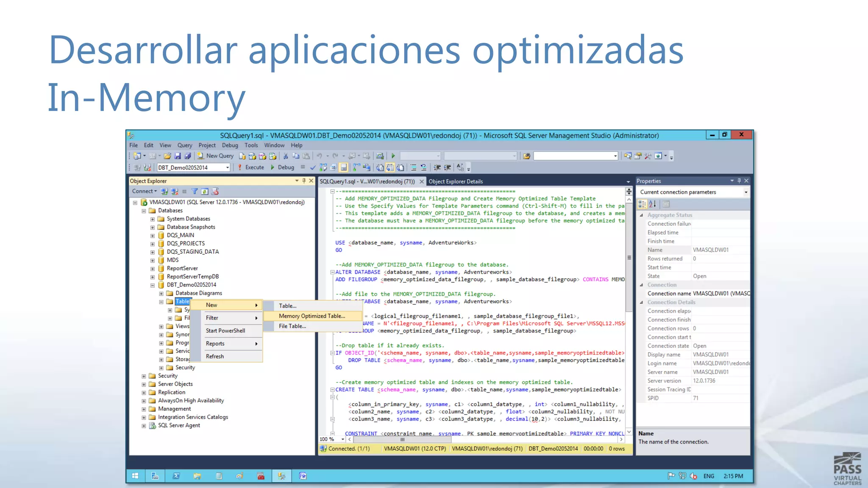The image size is (868, 488).
Task: Click the green Start arrow icon
Action: coord(393,156)
